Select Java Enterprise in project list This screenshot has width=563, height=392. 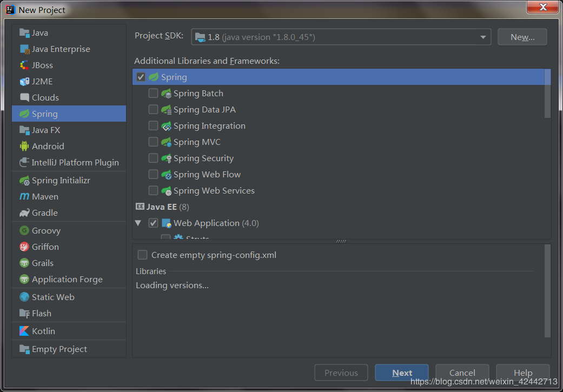61,49
